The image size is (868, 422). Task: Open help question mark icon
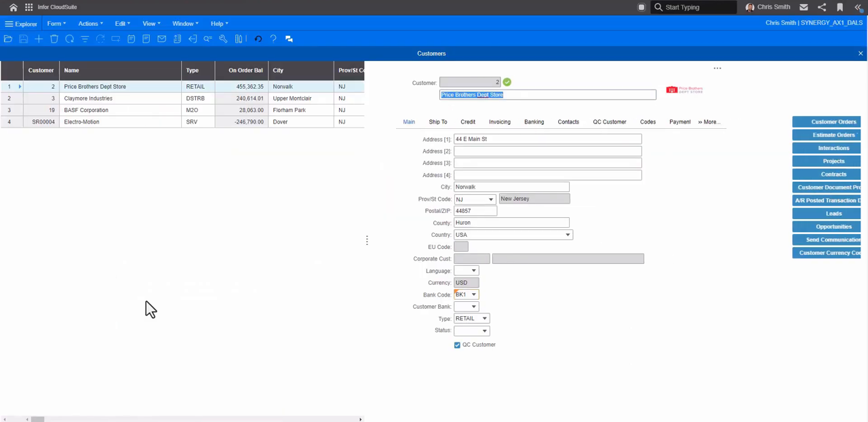click(x=273, y=39)
